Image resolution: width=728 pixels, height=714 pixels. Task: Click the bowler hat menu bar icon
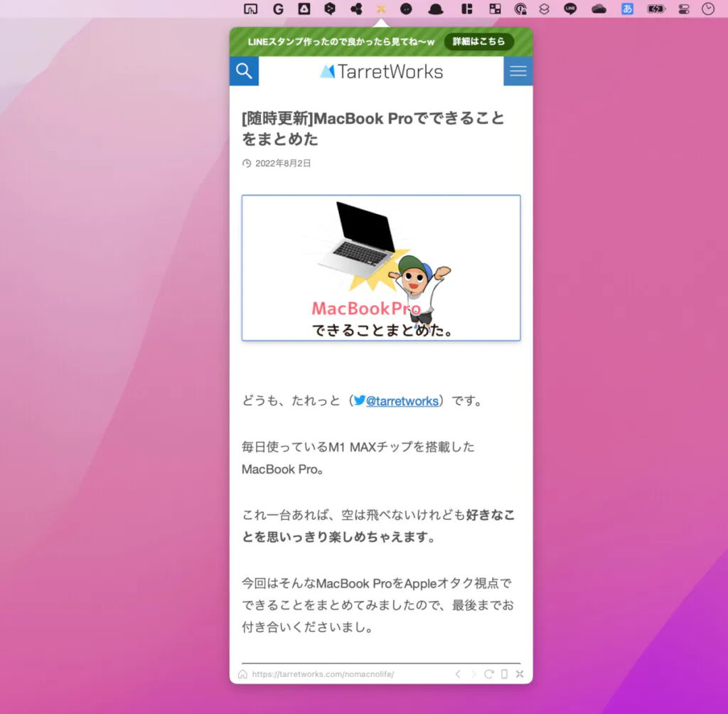pyautogui.click(x=436, y=9)
